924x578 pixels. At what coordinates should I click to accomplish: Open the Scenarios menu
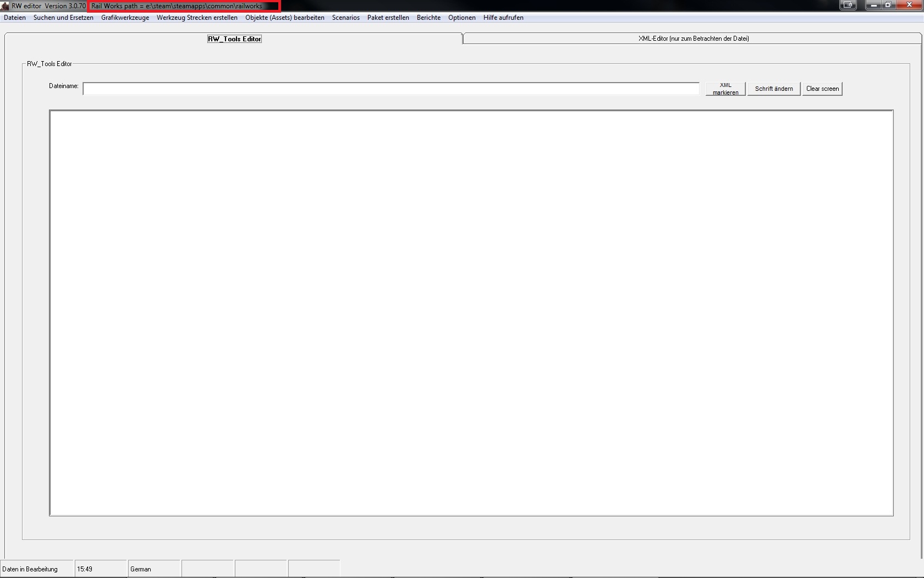346,18
